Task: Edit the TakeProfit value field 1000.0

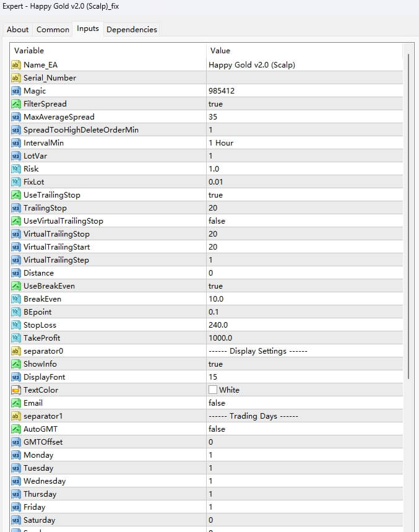Action: pyautogui.click(x=220, y=338)
